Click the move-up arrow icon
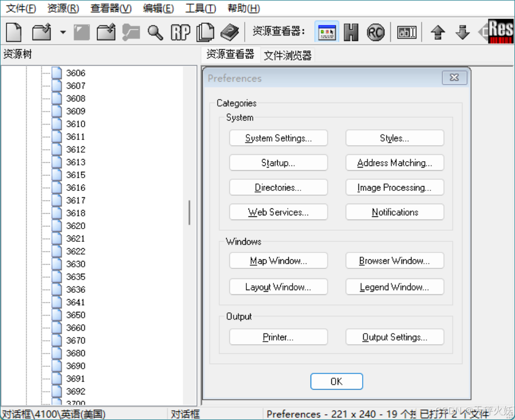 pos(437,32)
